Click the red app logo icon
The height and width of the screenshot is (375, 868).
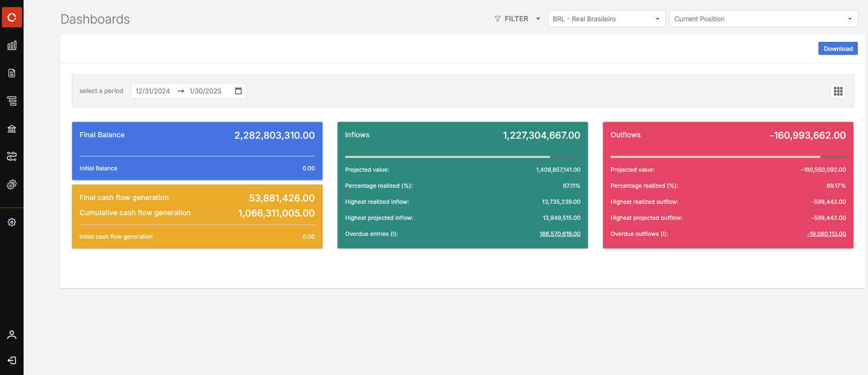pyautogui.click(x=12, y=17)
